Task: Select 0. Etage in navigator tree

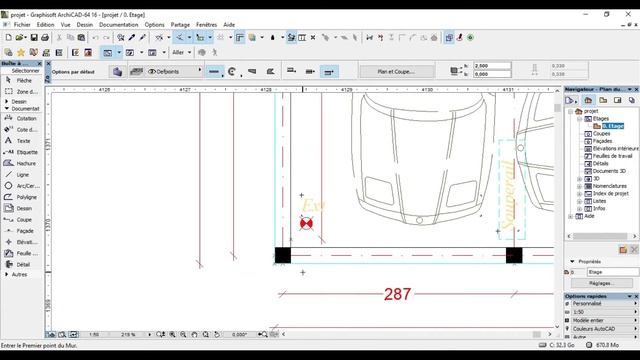Action: [x=613, y=126]
